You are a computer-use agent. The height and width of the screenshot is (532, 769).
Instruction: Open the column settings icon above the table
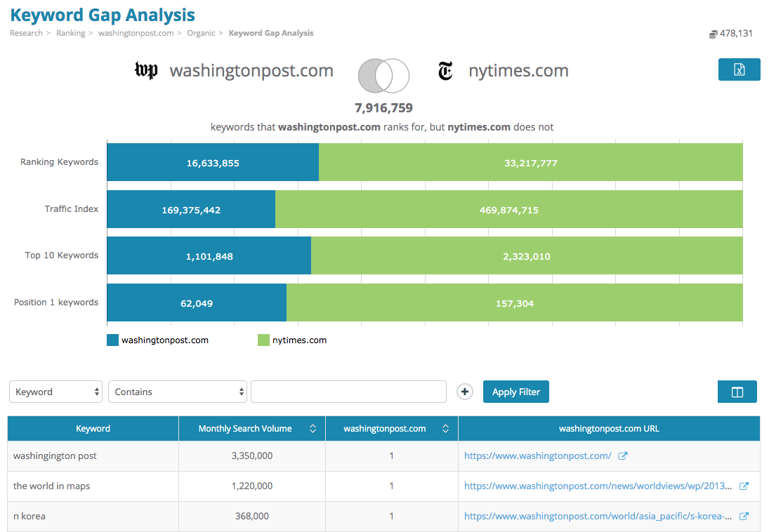tap(737, 392)
